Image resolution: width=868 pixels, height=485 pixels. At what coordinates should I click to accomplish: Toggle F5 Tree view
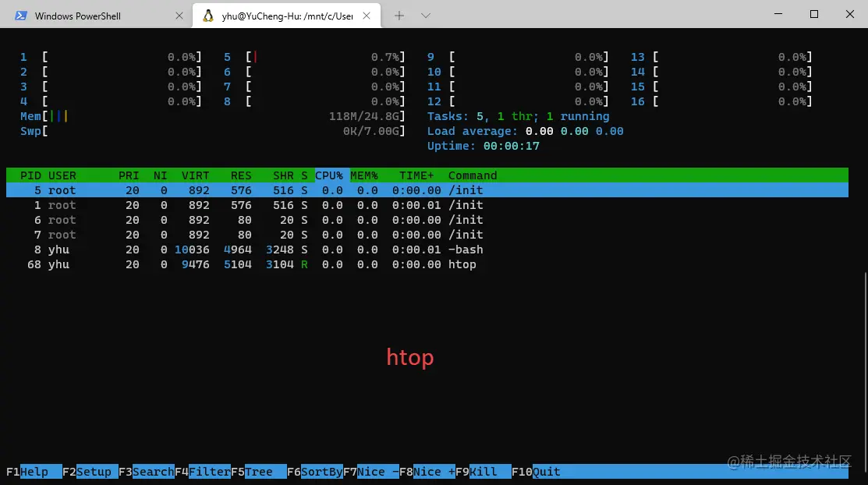(x=258, y=472)
